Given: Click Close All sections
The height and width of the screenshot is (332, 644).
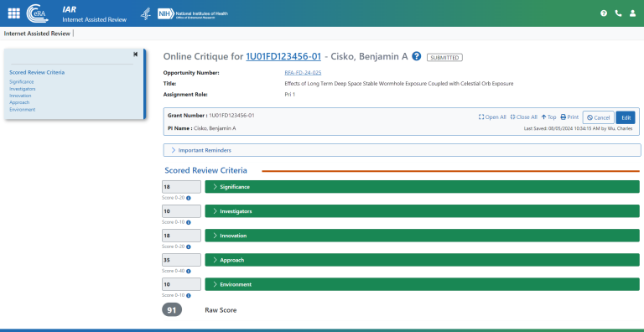Looking at the screenshot, I should (523, 117).
